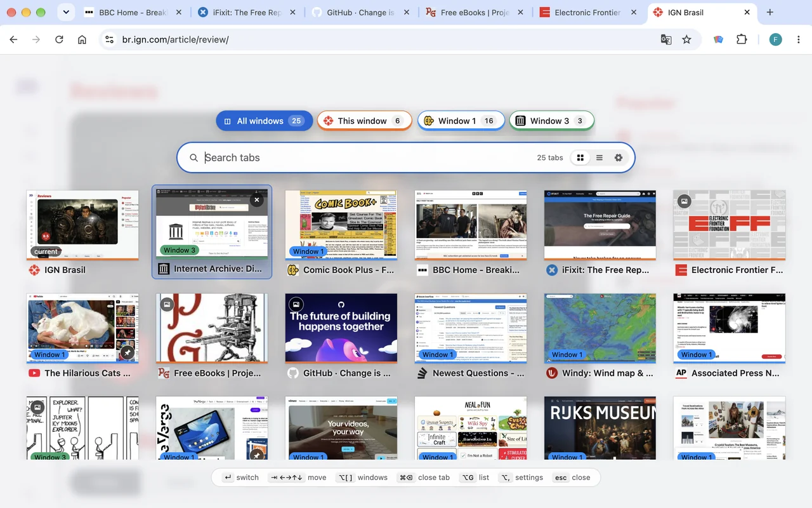The width and height of the screenshot is (812, 508).
Task: Open the profile avatar labeled F
Action: click(x=775, y=39)
